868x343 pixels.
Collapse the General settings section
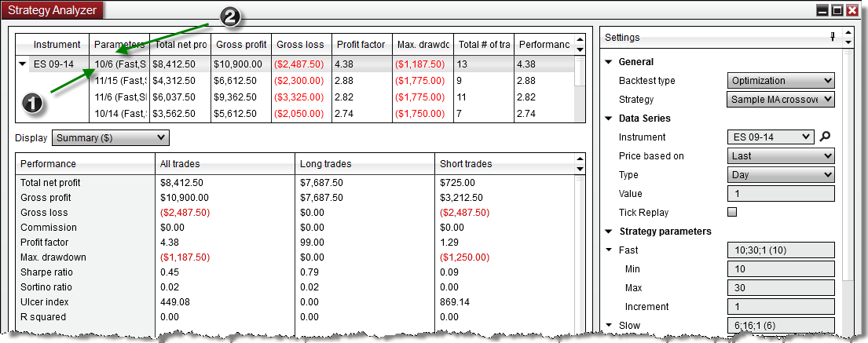point(609,62)
